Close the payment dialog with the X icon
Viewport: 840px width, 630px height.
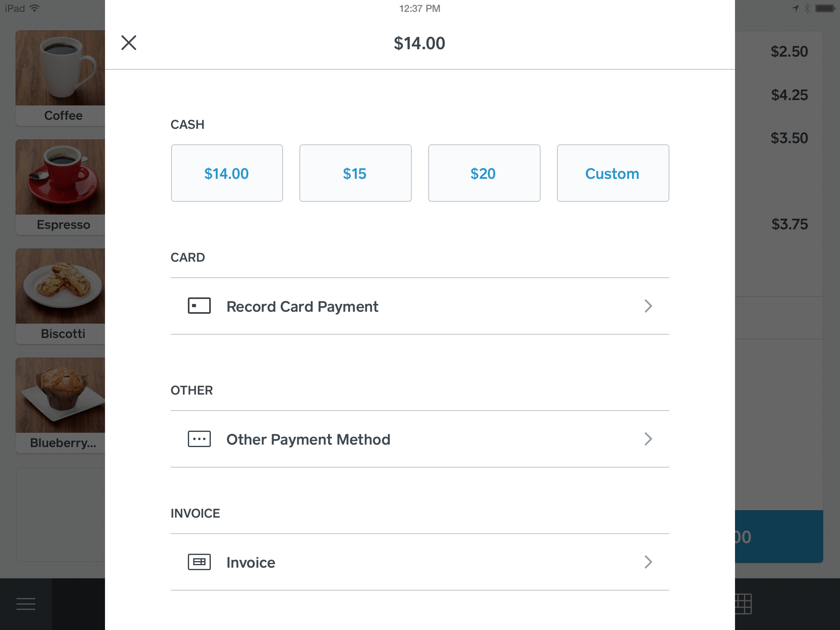coord(129,43)
